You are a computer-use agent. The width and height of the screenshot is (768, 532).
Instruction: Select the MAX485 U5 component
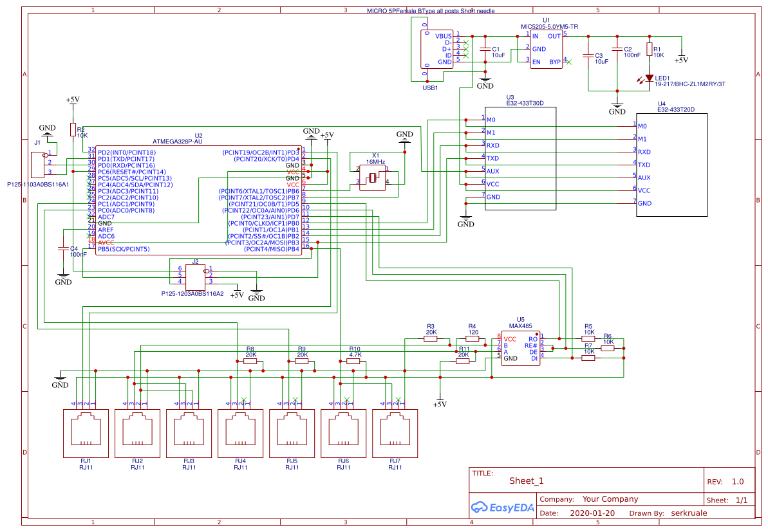tap(520, 348)
